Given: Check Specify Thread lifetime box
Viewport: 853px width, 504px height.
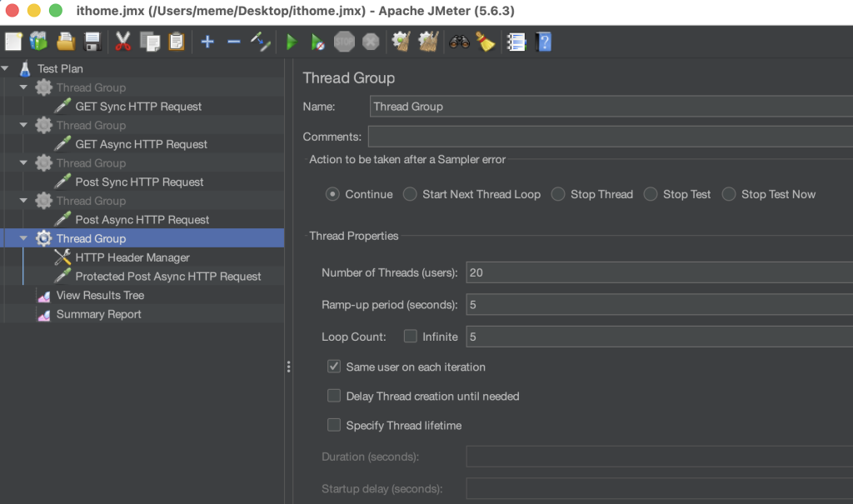Looking at the screenshot, I should click(x=334, y=425).
